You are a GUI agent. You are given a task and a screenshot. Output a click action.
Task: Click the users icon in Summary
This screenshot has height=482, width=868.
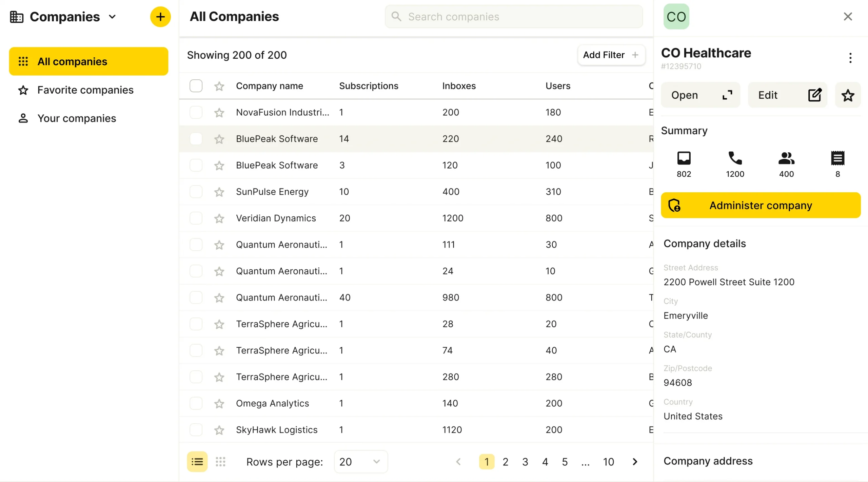tap(786, 159)
